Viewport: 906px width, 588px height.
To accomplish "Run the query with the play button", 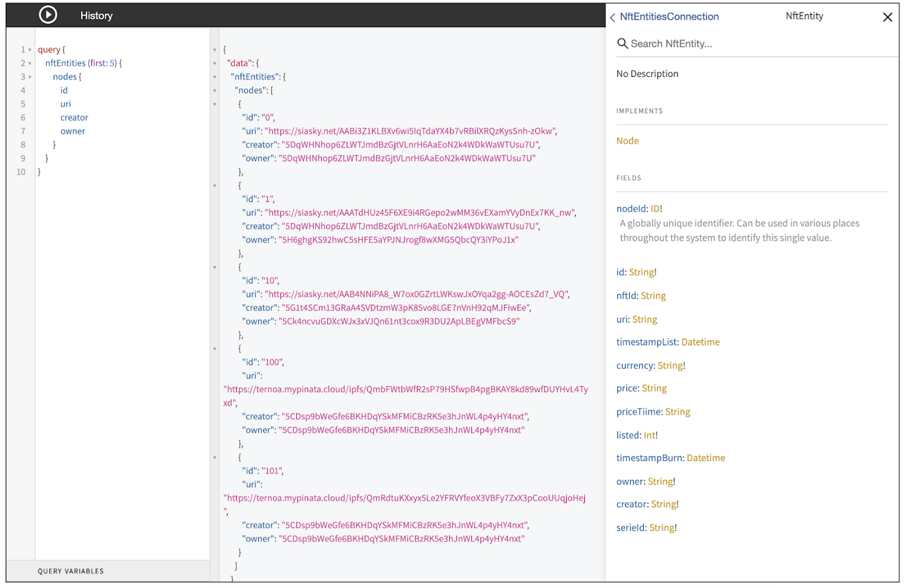I will click(x=48, y=14).
